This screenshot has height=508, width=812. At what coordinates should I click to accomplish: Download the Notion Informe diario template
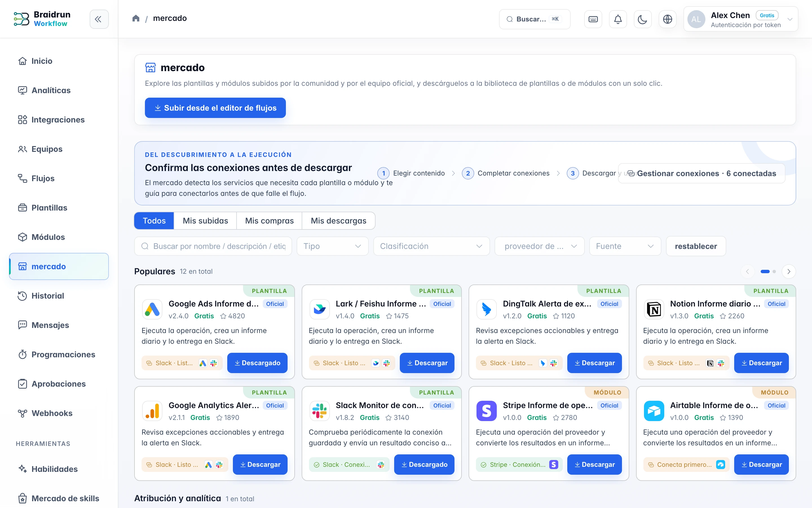[761, 363]
